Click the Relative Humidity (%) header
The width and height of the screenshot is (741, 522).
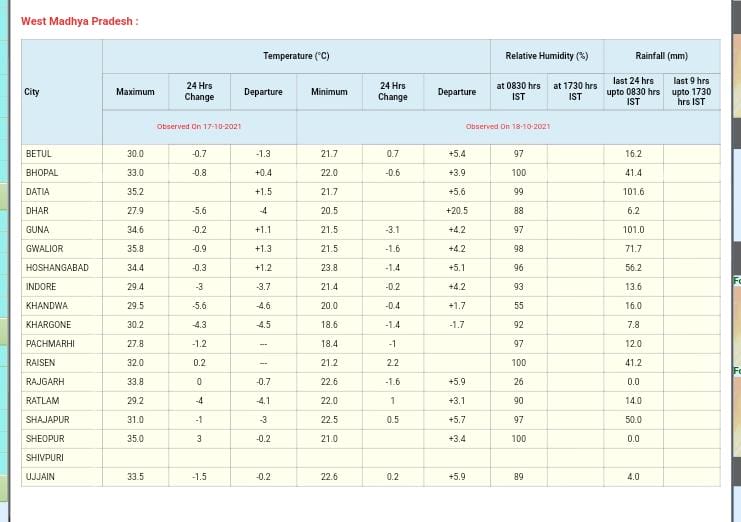click(x=547, y=56)
